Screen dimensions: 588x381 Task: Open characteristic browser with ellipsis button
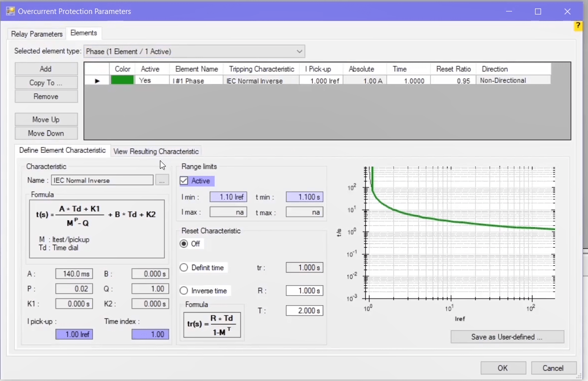tap(161, 180)
